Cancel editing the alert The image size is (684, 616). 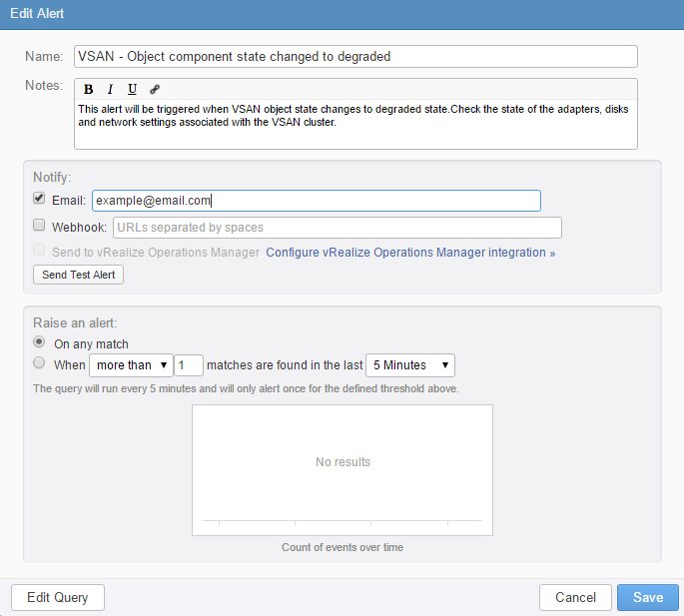[x=575, y=597]
